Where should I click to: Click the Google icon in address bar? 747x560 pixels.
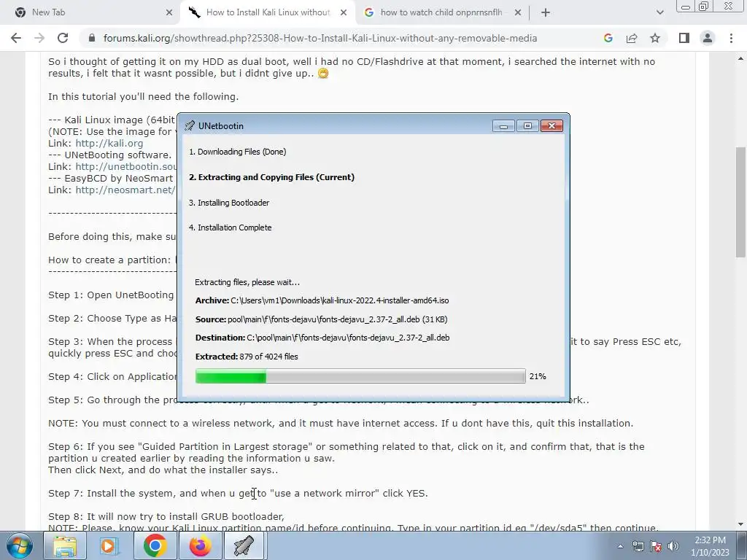click(608, 38)
